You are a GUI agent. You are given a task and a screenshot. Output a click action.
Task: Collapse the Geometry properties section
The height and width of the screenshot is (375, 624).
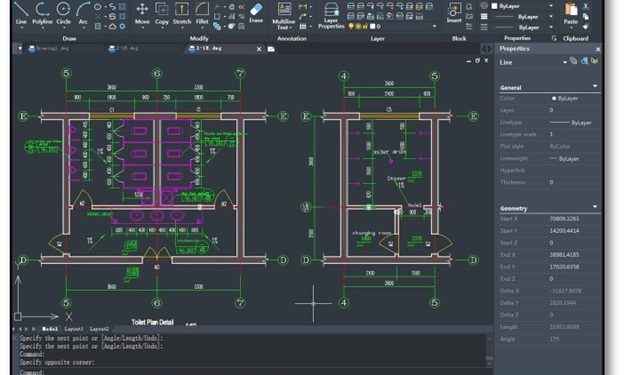point(595,207)
